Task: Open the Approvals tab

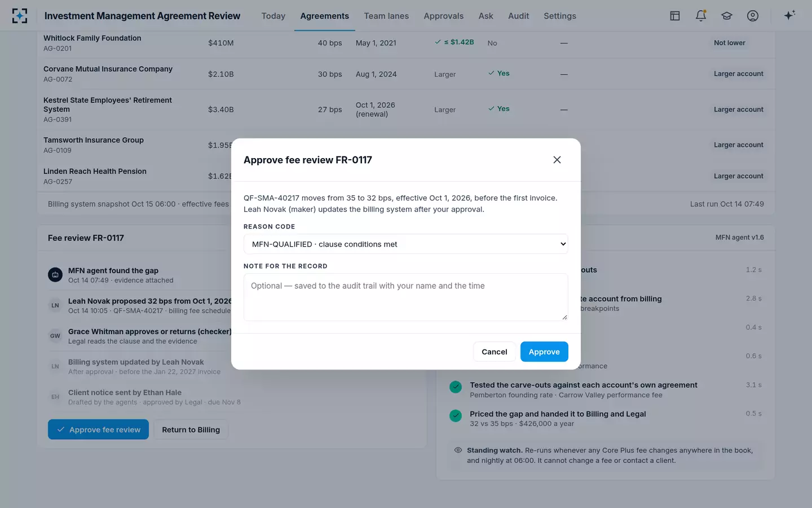Action: 444,16
